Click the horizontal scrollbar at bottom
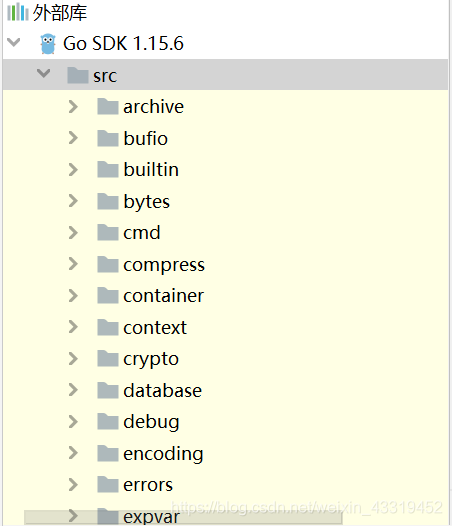The width and height of the screenshot is (452, 526). click(x=183, y=517)
